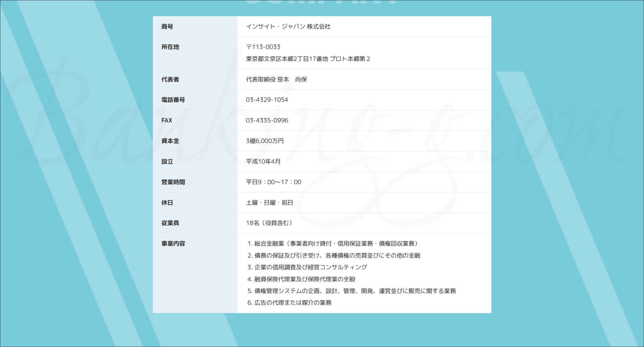Select the 代表者 label
The height and width of the screenshot is (347, 644).
pyautogui.click(x=170, y=79)
